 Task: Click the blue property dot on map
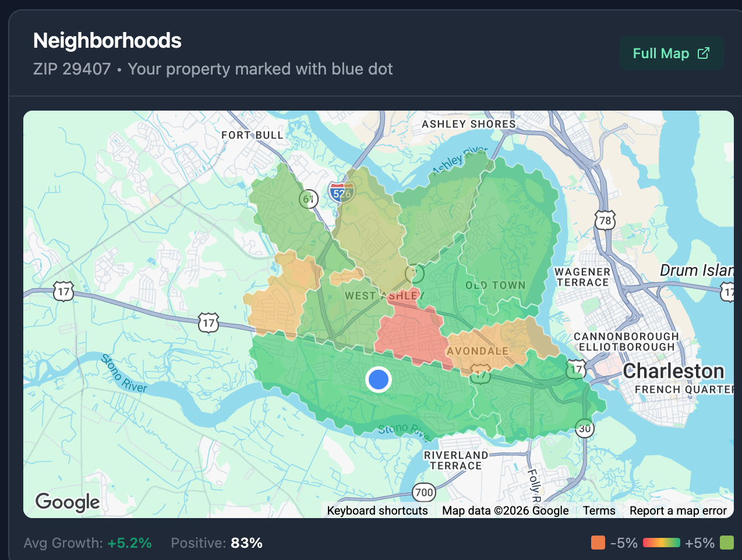[x=379, y=380]
